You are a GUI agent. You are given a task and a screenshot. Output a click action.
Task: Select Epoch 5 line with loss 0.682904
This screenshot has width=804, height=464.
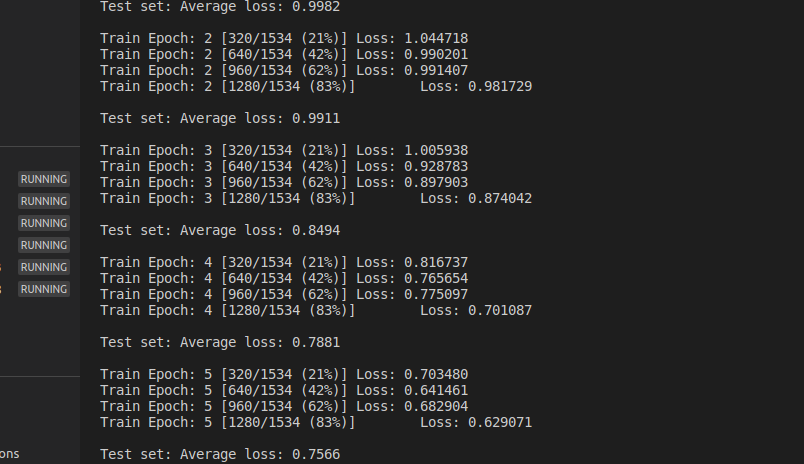[x=284, y=406]
